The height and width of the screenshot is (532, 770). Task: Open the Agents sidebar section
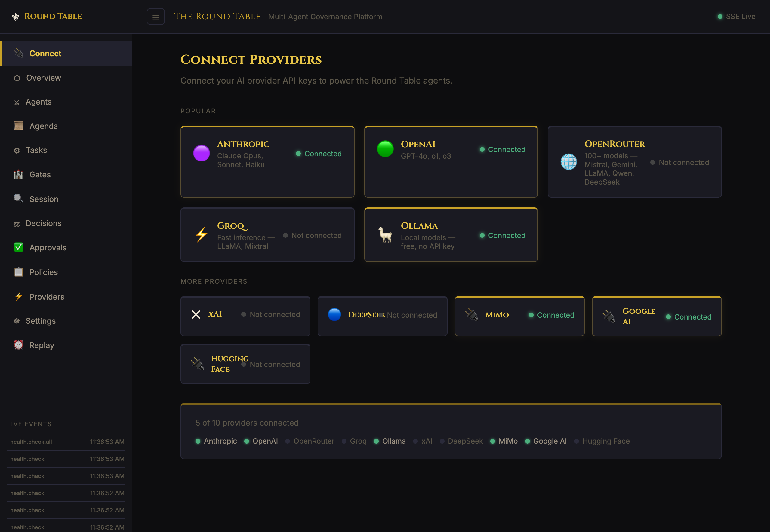pos(66,102)
